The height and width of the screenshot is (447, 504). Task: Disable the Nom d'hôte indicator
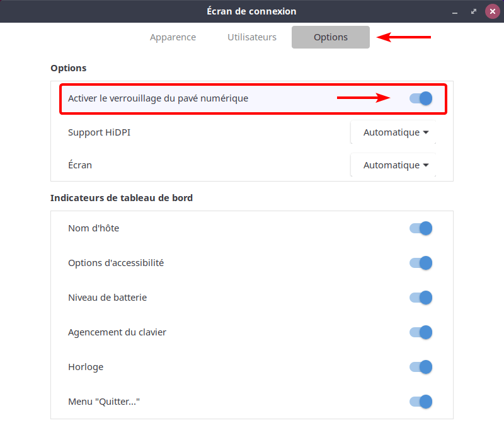[421, 228]
